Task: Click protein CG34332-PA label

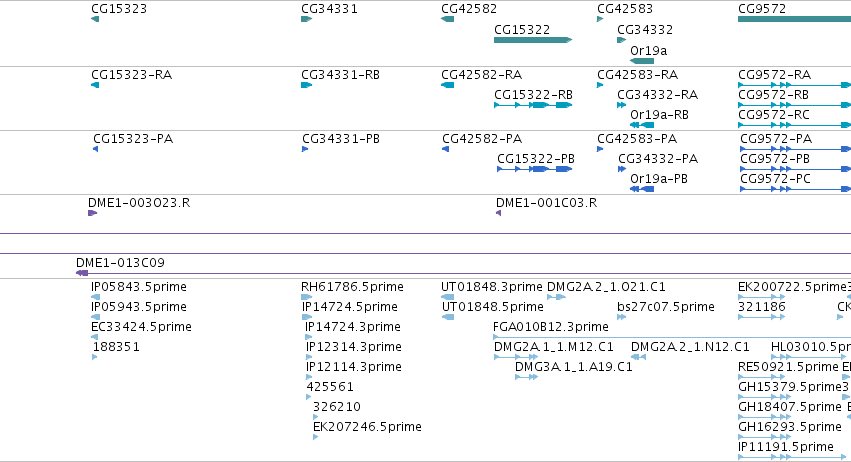Action: point(658,159)
